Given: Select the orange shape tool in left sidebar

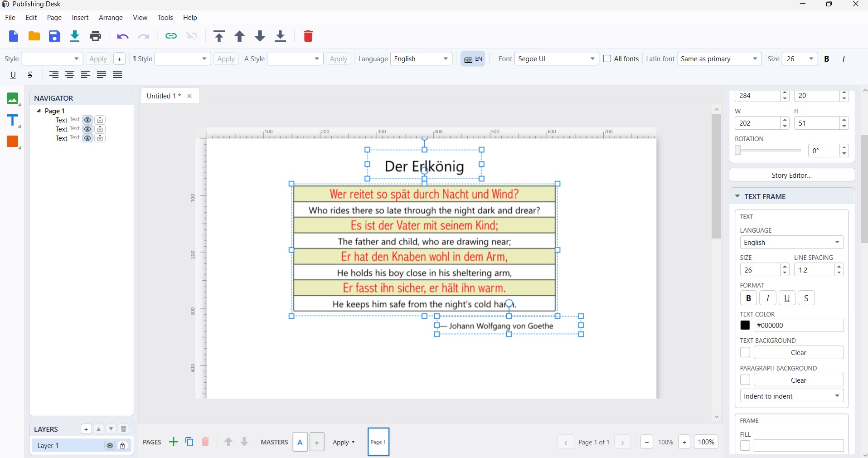Looking at the screenshot, I should tap(13, 141).
